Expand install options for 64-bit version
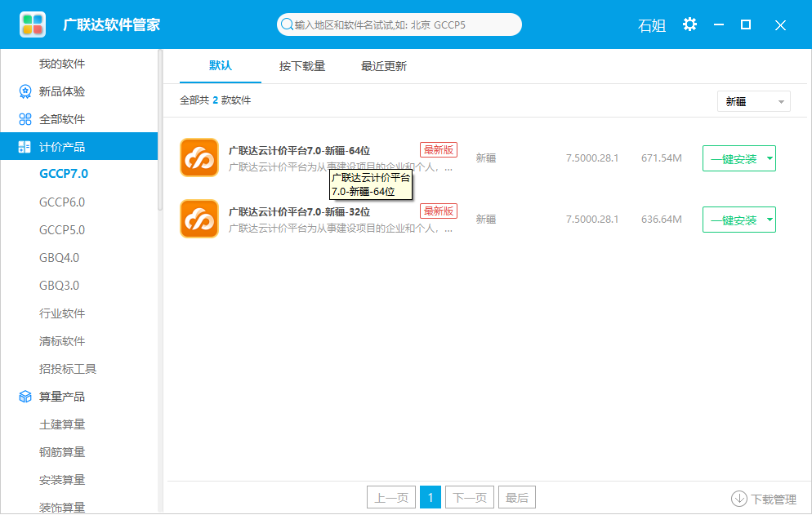Image resolution: width=812 pixels, height=515 pixels. 768,158
